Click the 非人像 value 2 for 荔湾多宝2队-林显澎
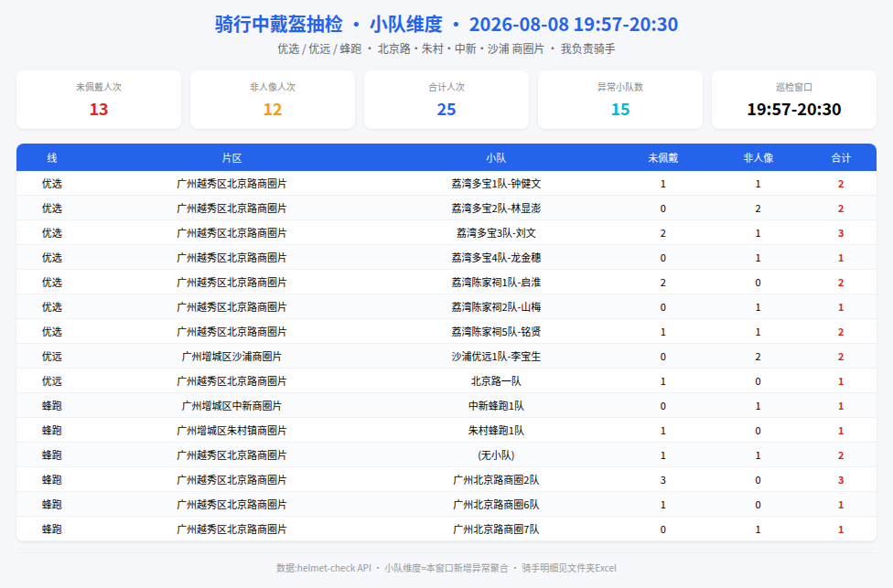The height and width of the screenshot is (588, 893). point(758,208)
